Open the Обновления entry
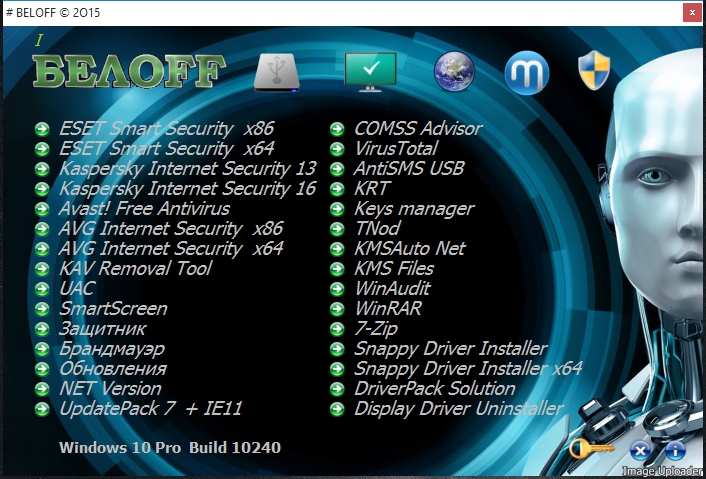 (113, 369)
